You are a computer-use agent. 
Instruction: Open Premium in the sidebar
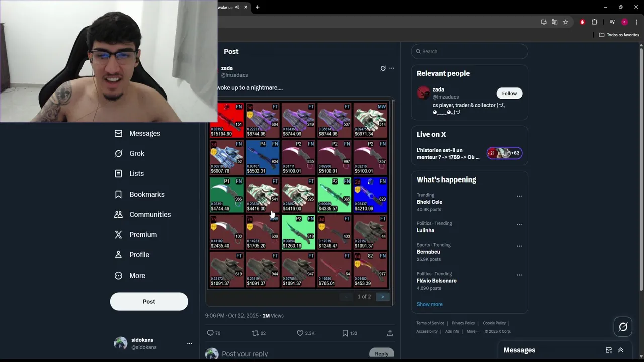[136, 234]
